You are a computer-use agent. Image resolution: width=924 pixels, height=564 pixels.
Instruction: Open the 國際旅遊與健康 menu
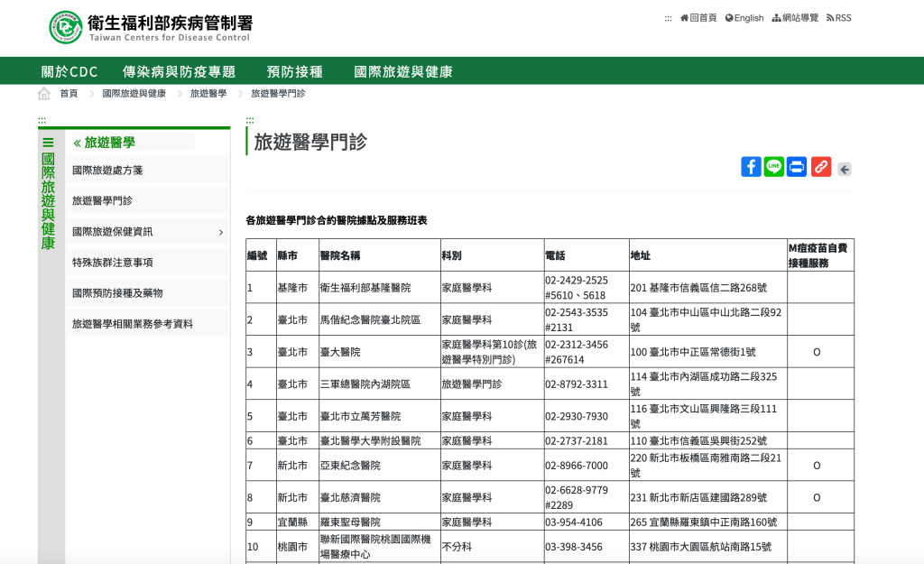403,72
